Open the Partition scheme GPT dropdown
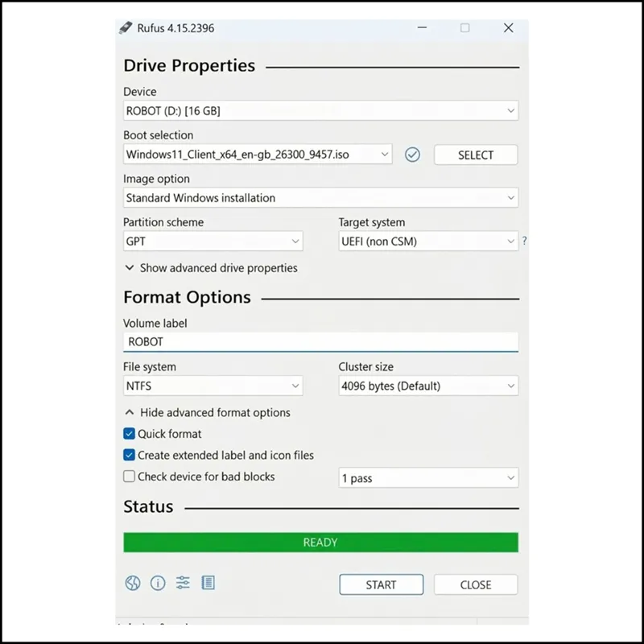 213,241
